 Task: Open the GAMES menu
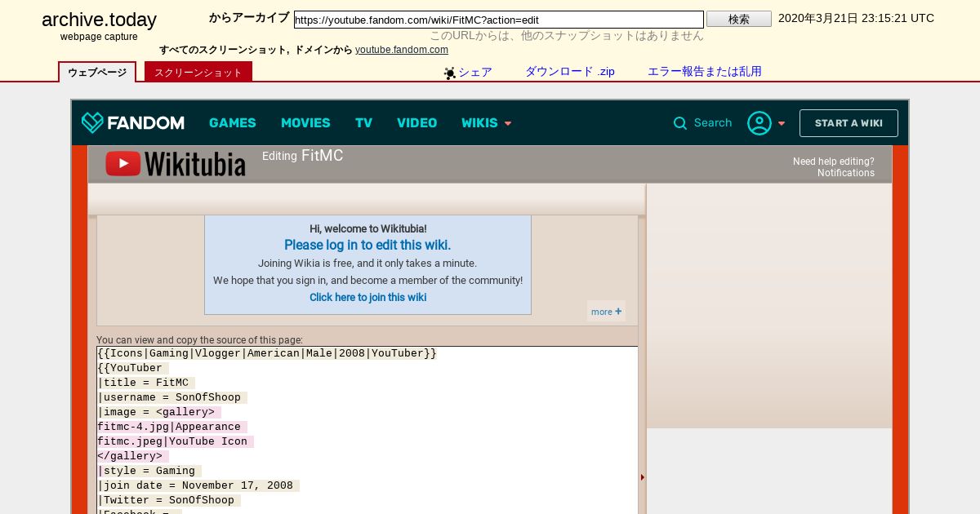233,123
